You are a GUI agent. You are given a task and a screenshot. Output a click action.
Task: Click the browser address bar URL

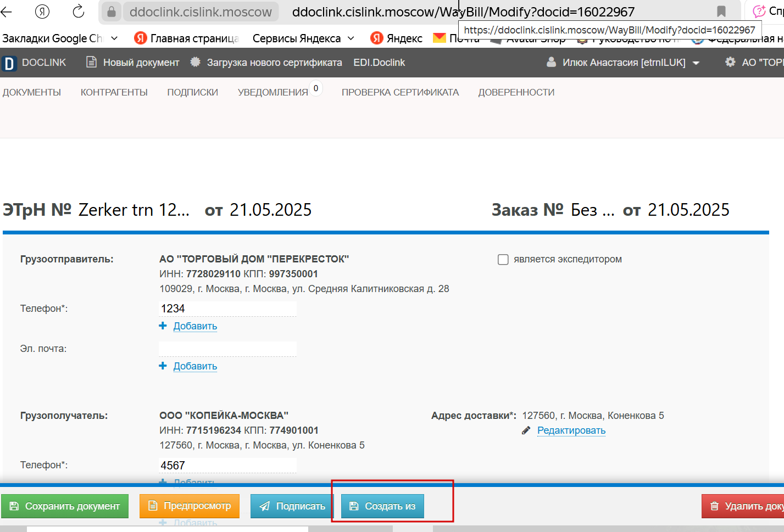463,12
